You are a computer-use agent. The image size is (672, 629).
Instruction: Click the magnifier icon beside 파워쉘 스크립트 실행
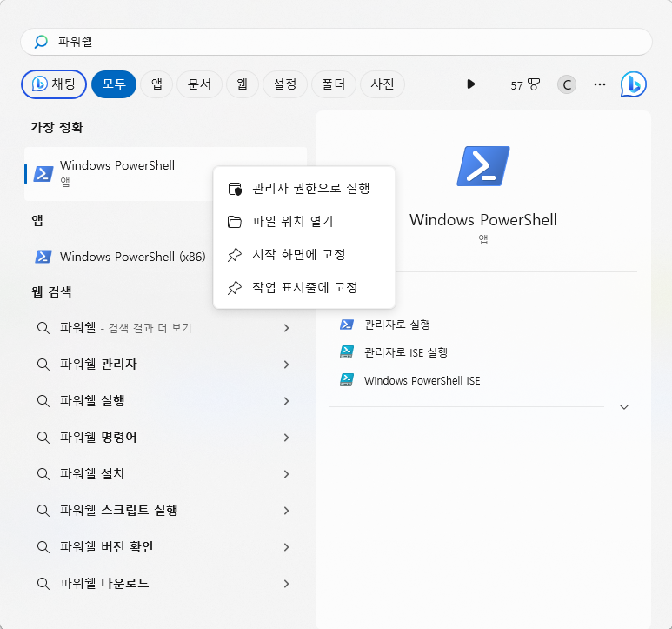[x=43, y=510]
